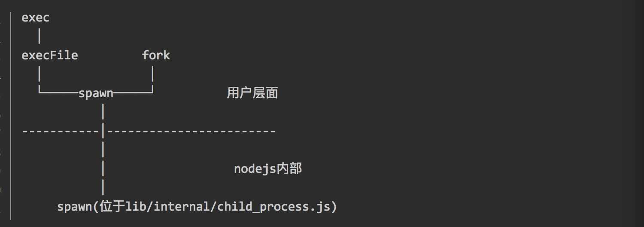The width and height of the screenshot is (644, 227).
Task: Click spawn between the horizontal connector lines
Action: coord(96,93)
